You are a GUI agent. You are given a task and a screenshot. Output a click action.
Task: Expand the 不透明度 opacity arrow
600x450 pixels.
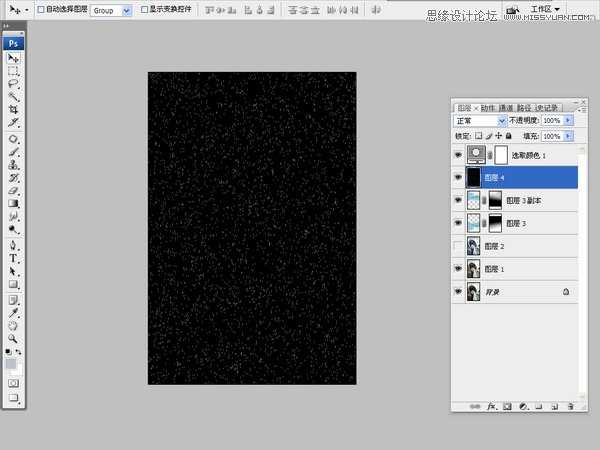coord(569,120)
